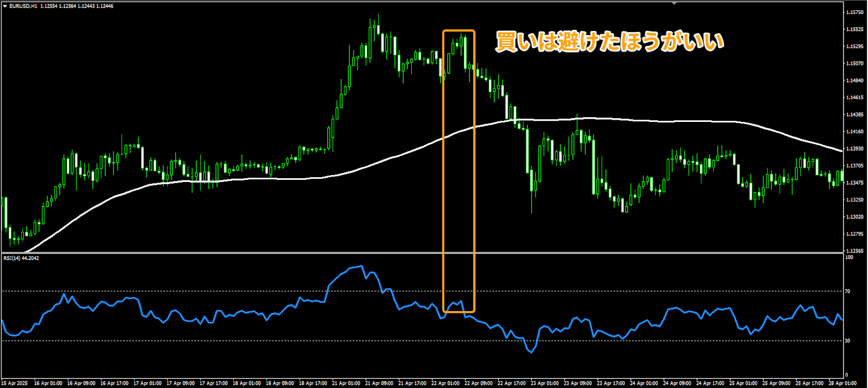Image resolution: width=868 pixels, height=388 pixels.
Task: Click the 21 Apr 09:00 time label
Action: pos(379,383)
